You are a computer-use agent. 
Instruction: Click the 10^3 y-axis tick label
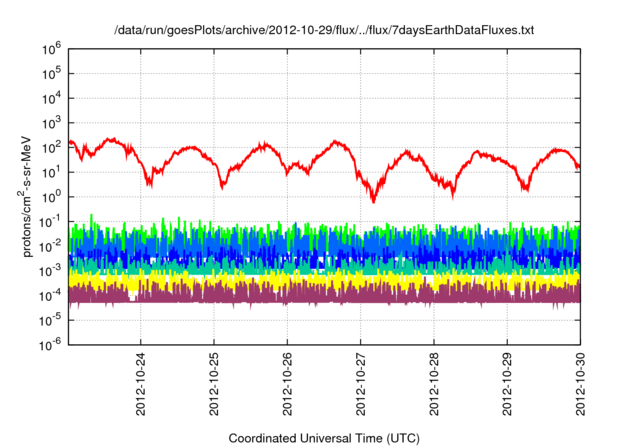click(x=51, y=123)
